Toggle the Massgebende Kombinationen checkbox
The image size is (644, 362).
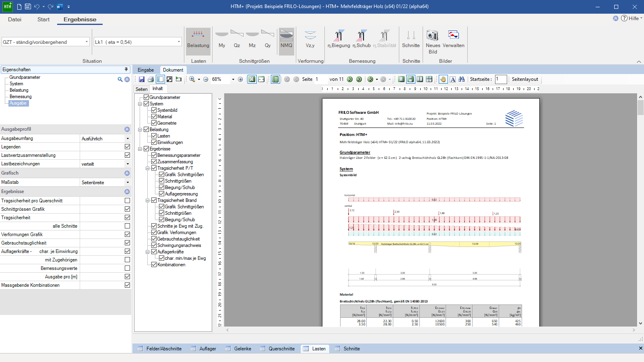[x=127, y=285]
